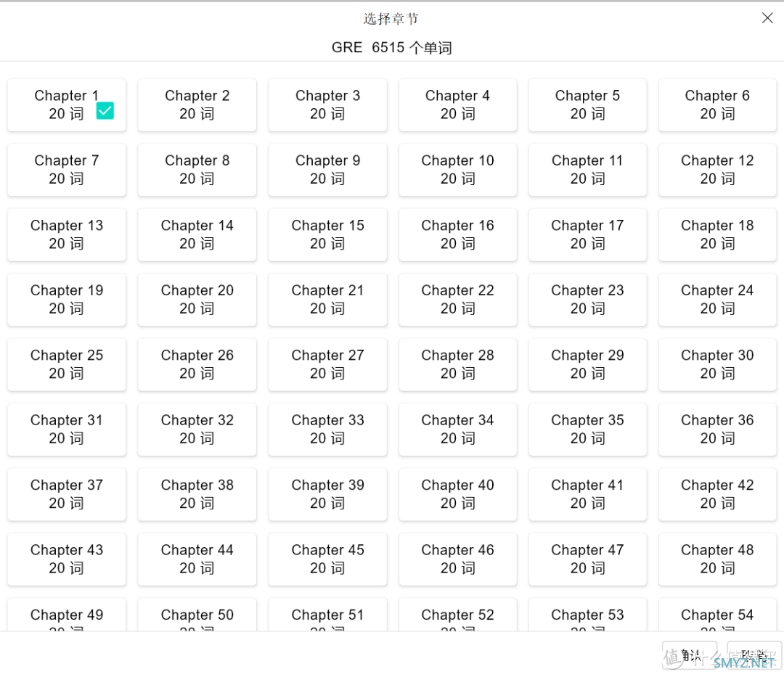784x677 pixels.
Task: Open Chapter 15 card
Action: (327, 235)
